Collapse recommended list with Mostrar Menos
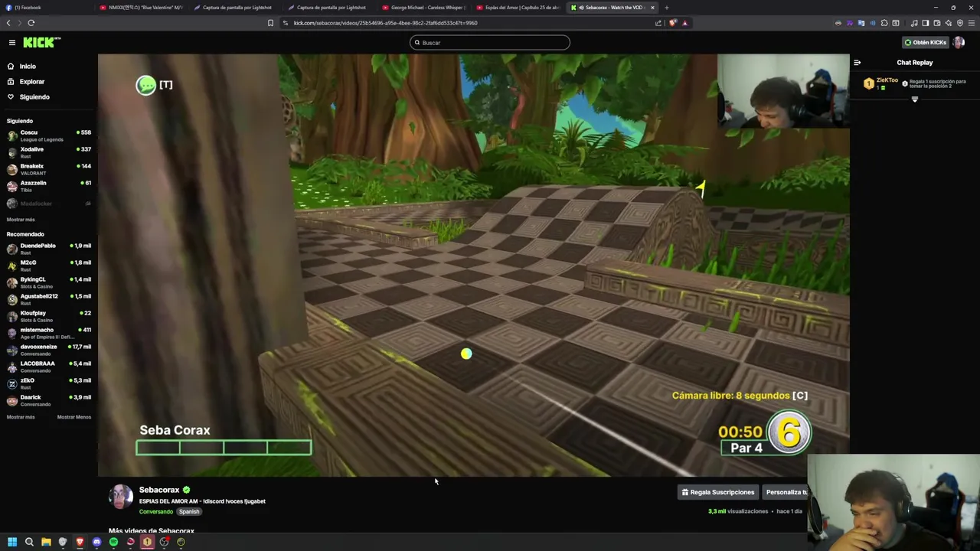Viewport: 980px width, 551px height. coord(74,417)
